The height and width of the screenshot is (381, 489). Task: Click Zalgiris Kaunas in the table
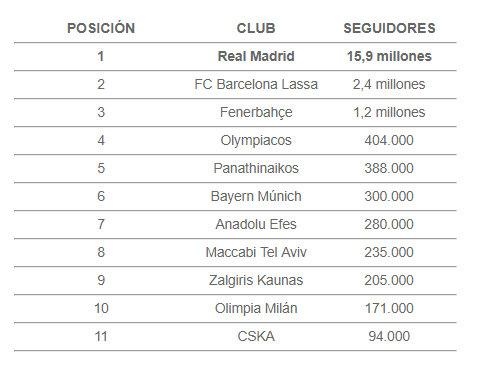[256, 281]
